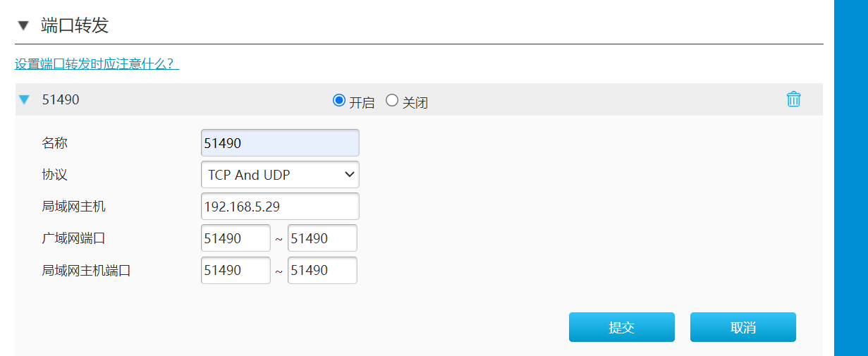Click the blue sidebar on the right
This screenshot has width=868, height=356.
850,176
